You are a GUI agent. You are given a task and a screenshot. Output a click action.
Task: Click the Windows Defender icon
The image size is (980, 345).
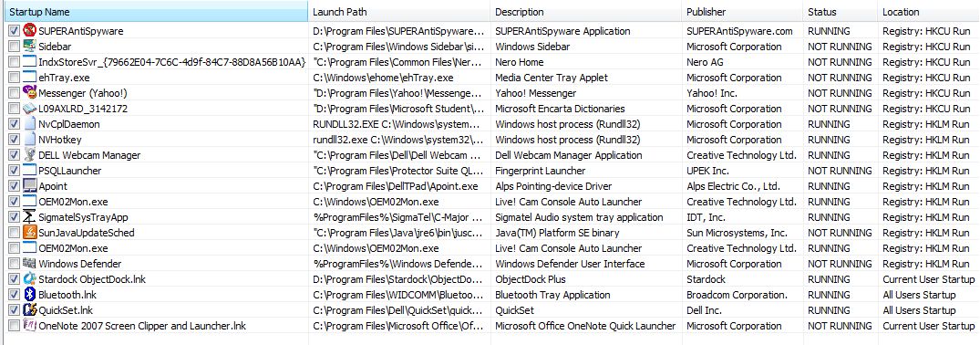point(29,264)
